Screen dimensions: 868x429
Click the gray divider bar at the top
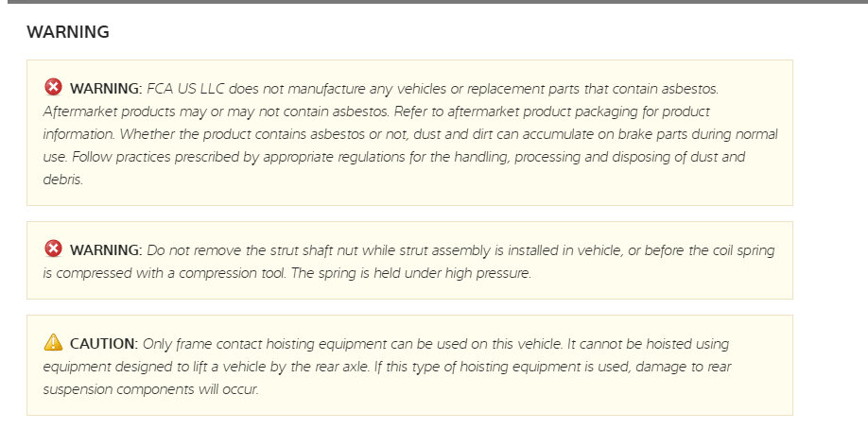point(434,2)
